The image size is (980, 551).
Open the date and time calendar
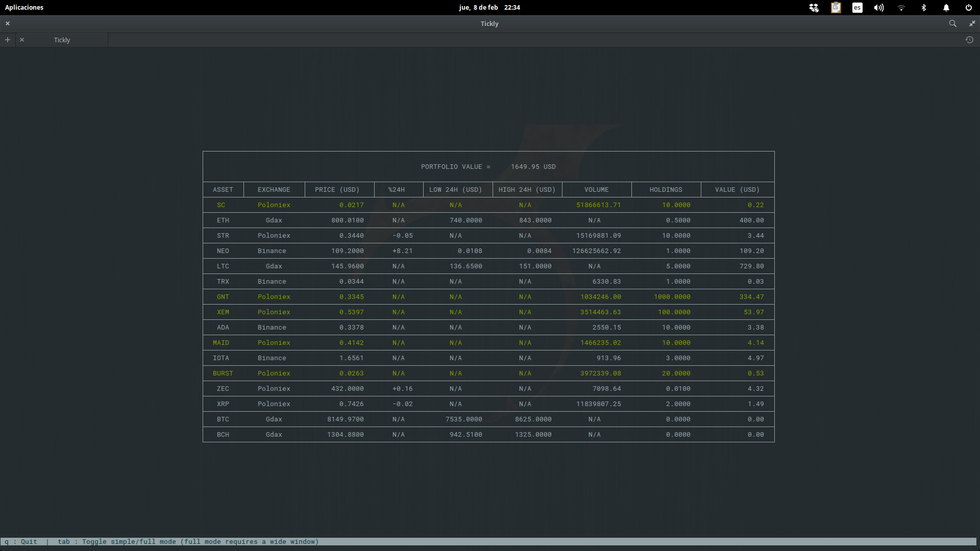489,8
